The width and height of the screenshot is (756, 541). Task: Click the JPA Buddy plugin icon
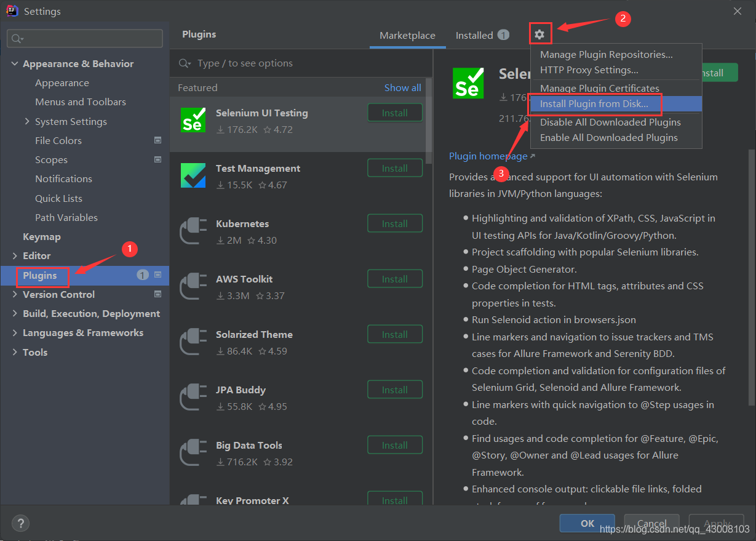click(193, 398)
